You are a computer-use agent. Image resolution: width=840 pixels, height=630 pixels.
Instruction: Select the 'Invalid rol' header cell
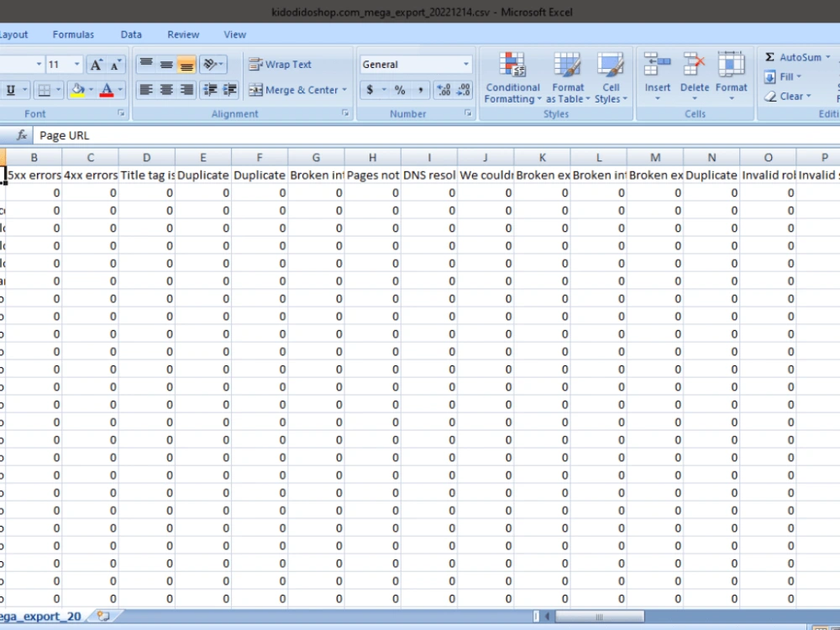click(768, 176)
